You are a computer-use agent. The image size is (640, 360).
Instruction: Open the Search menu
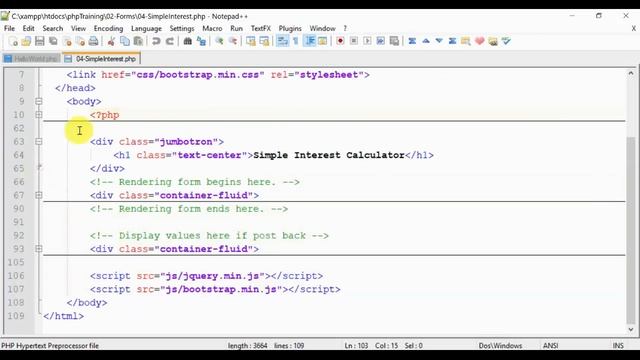pos(53,28)
